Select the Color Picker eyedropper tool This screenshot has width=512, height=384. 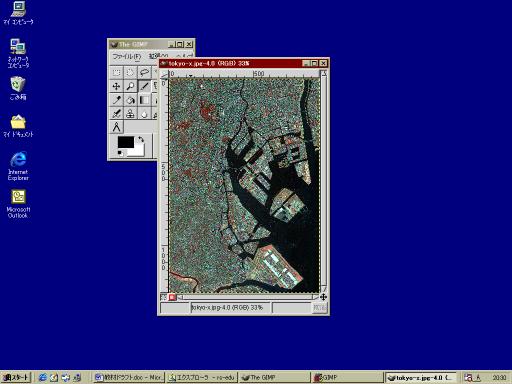point(116,100)
